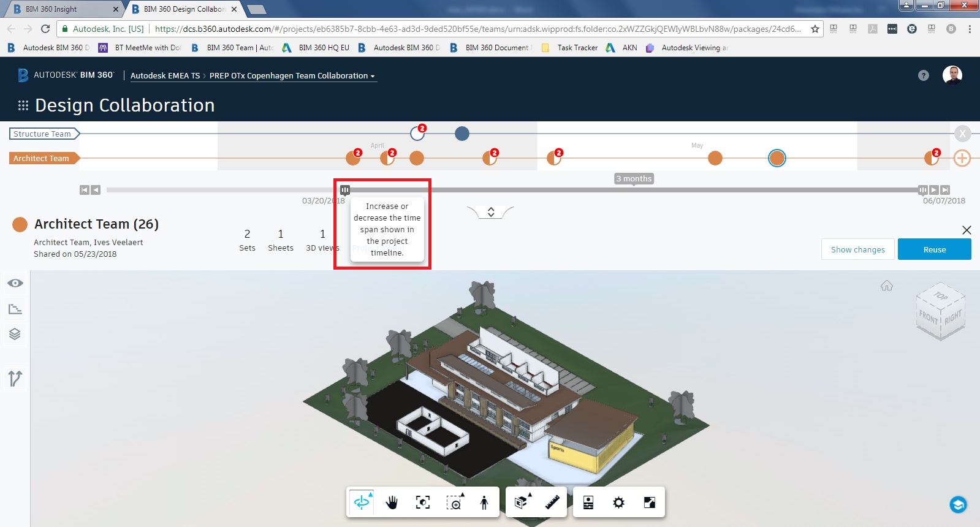Jump to timeline start button

[85, 190]
